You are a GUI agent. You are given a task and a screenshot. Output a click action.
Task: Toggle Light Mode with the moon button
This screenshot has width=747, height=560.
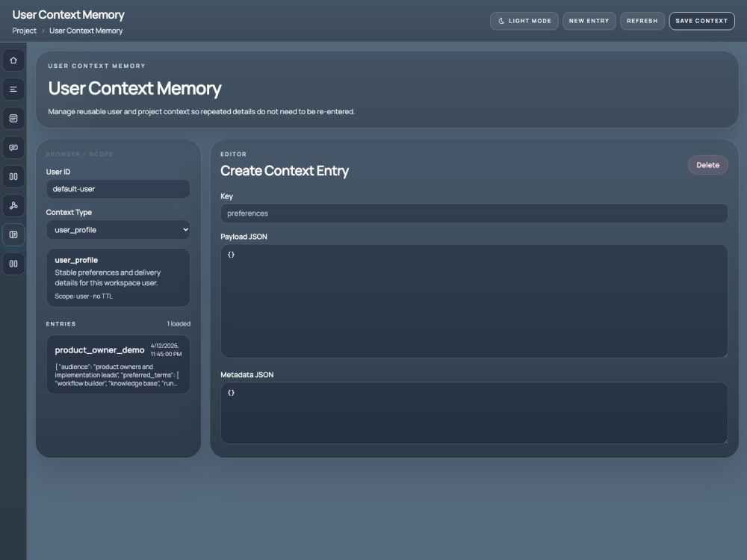pyautogui.click(x=524, y=21)
